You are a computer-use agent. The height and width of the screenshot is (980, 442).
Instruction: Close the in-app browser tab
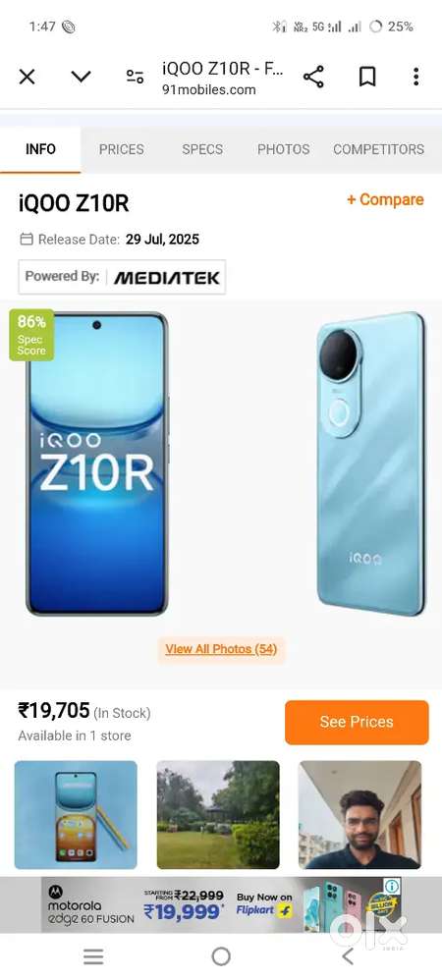pos(27,77)
